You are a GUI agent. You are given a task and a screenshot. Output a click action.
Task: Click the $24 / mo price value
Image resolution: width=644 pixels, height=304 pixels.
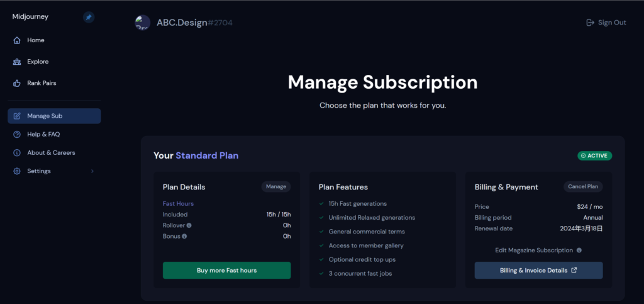point(590,206)
